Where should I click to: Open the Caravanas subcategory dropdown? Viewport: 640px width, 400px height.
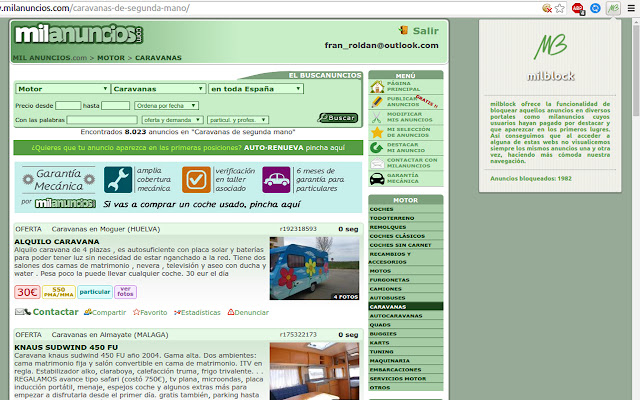(158, 89)
